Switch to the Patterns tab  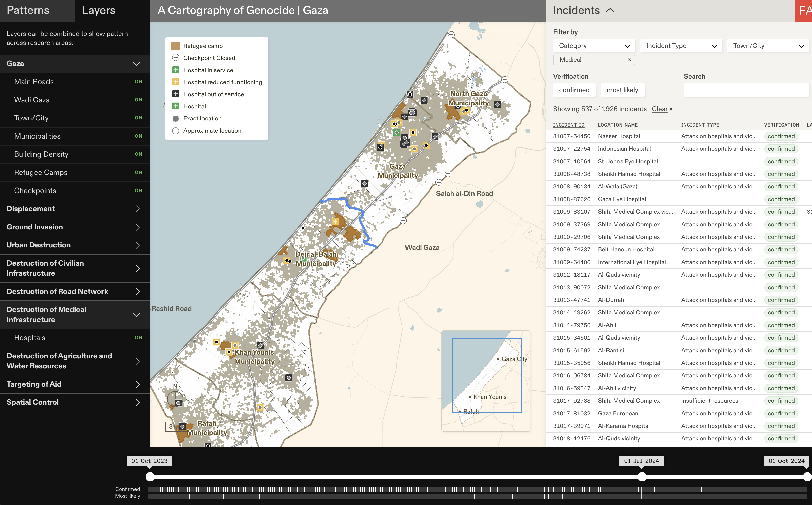[28, 10]
